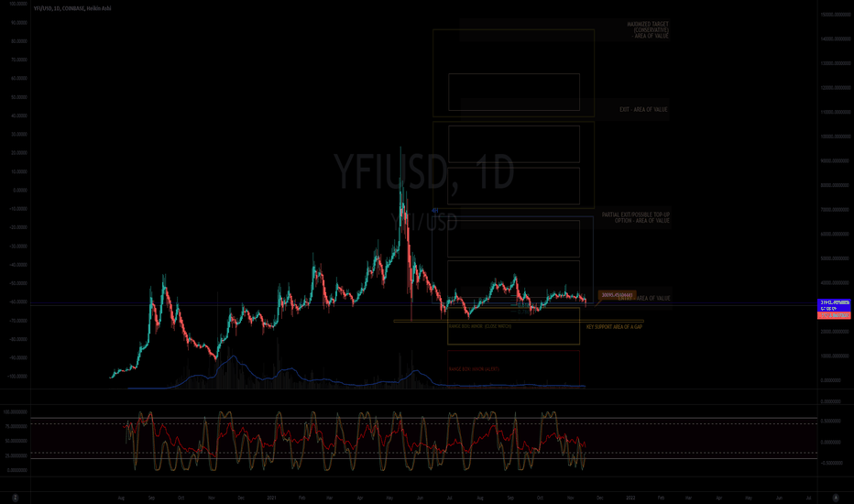Click the 0.00000 value on left axis
Image resolution: width=854 pixels, height=504 pixels.
tap(19, 191)
